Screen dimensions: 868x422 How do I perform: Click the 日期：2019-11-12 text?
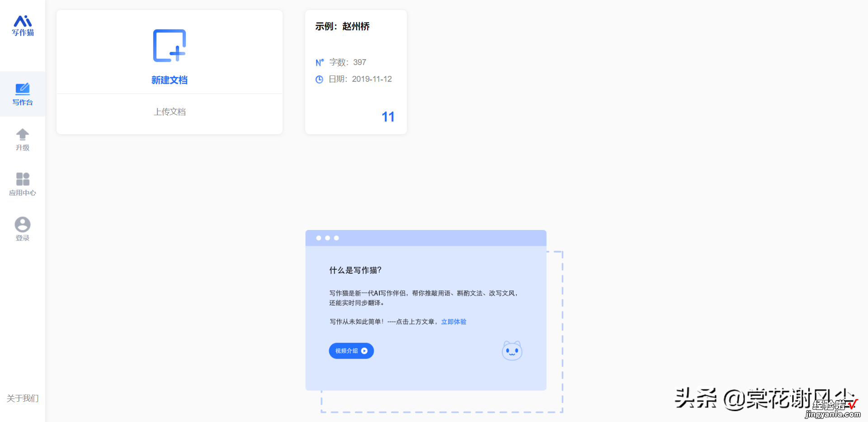pyautogui.click(x=360, y=79)
